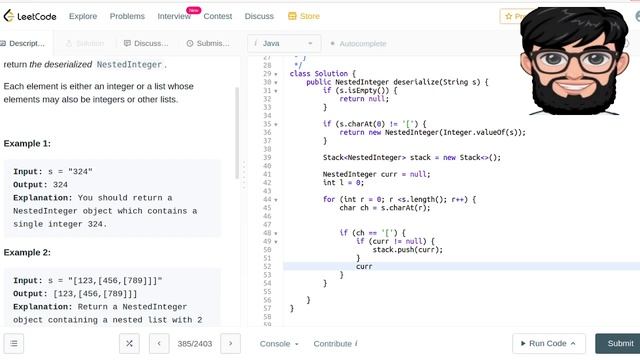The image size is (640, 360).
Task: Collapse the class Solution fold arrow at line 29
Action: (x=276, y=74)
